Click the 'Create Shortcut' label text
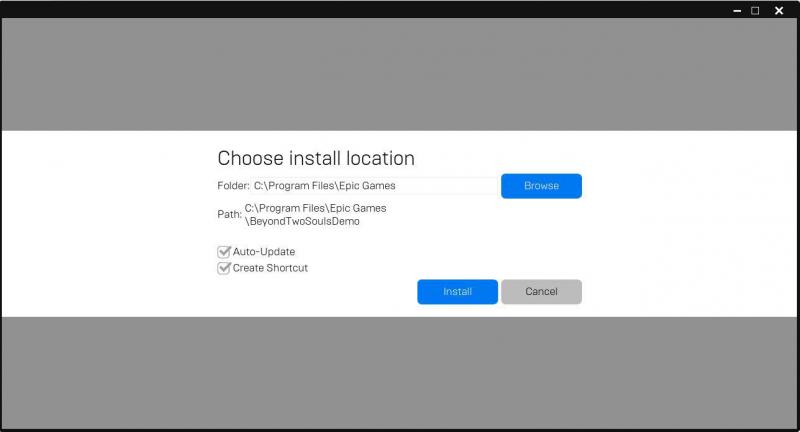 coord(270,268)
